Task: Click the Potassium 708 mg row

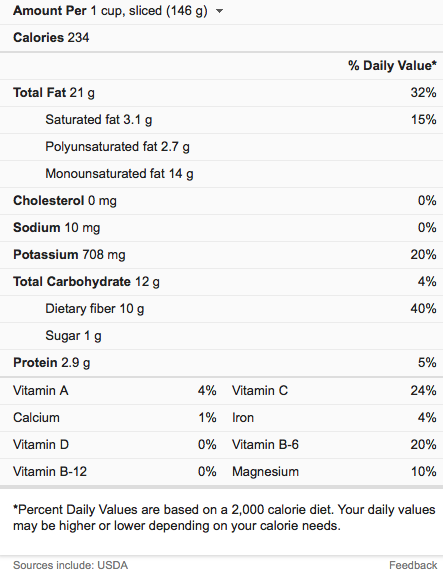Action: click(x=222, y=255)
